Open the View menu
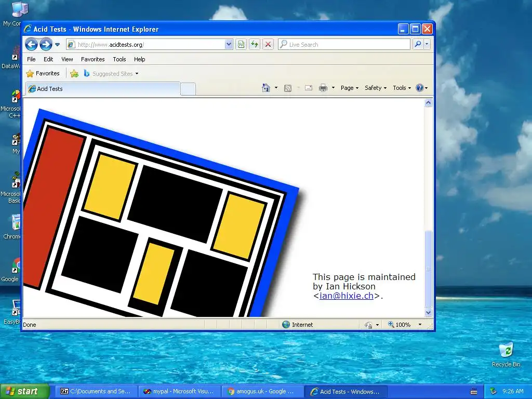This screenshot has height=399, width=532. [67, 59]
